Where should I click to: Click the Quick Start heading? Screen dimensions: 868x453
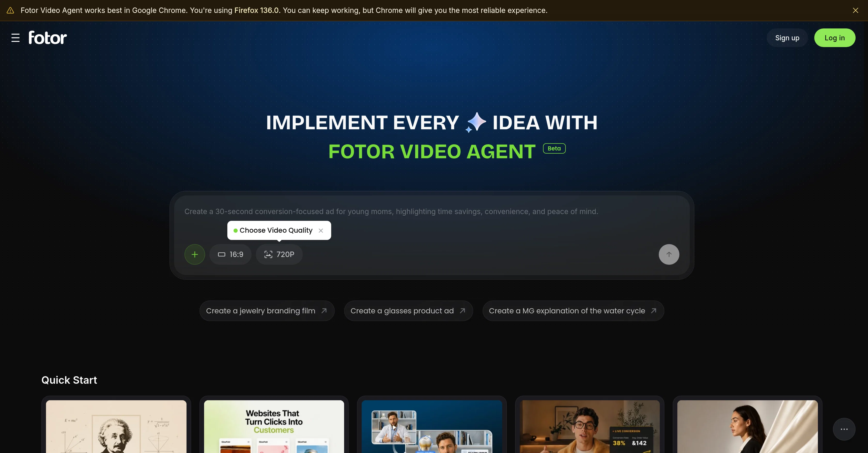click(x=69, y=380)
